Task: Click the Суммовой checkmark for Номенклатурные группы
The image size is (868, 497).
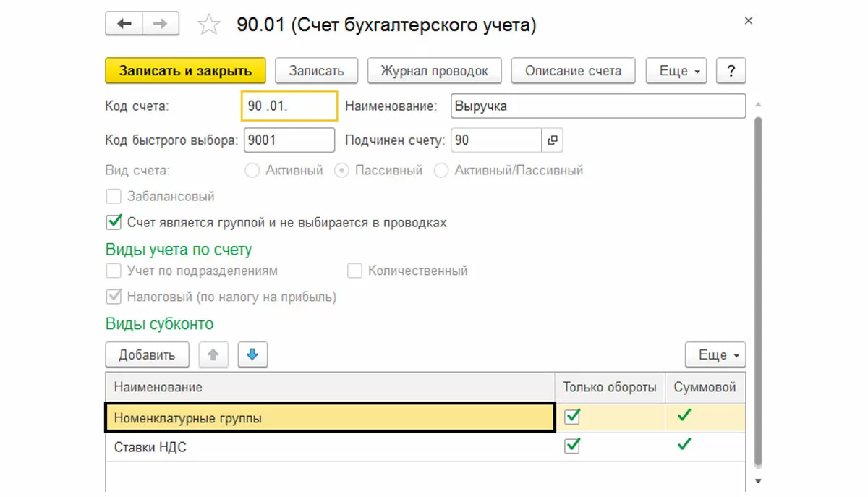Action: (684, 416)
